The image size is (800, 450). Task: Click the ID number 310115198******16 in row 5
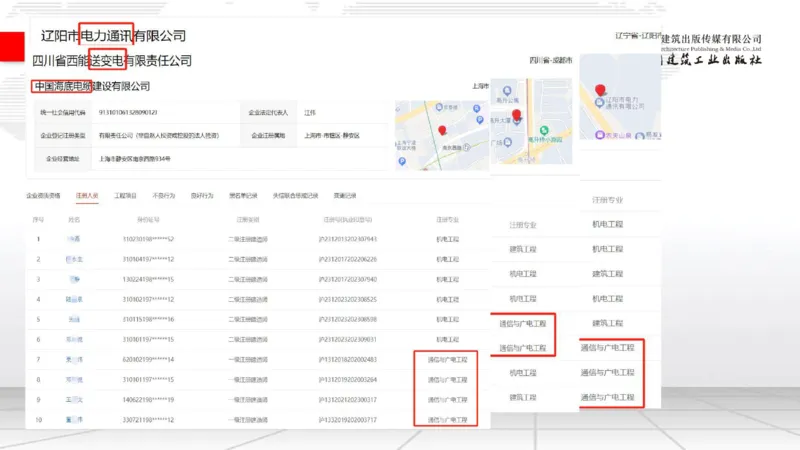(148, 319)
